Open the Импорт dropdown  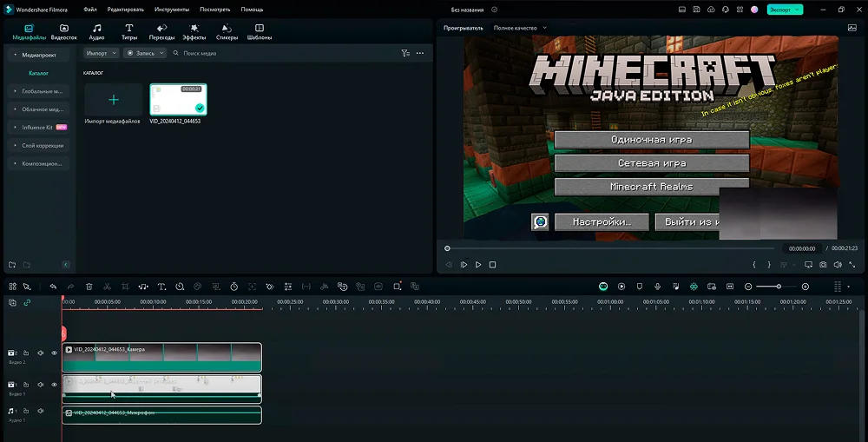tap(102, 53)
